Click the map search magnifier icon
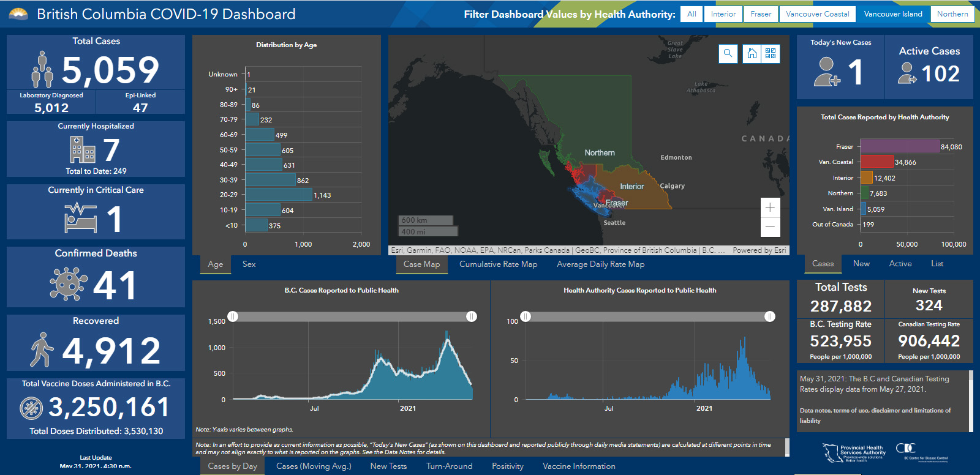The image size is (980, 475). click(728, 53)
